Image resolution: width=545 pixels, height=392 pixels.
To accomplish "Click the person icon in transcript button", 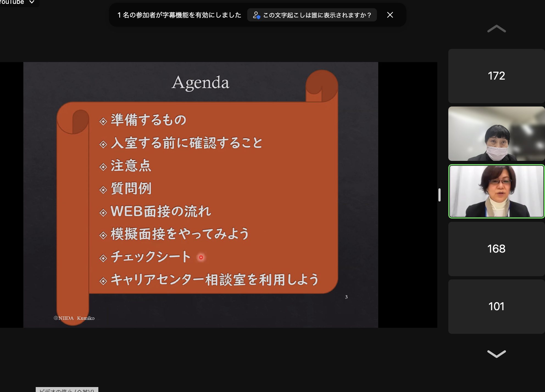I will tap(256, 15).
